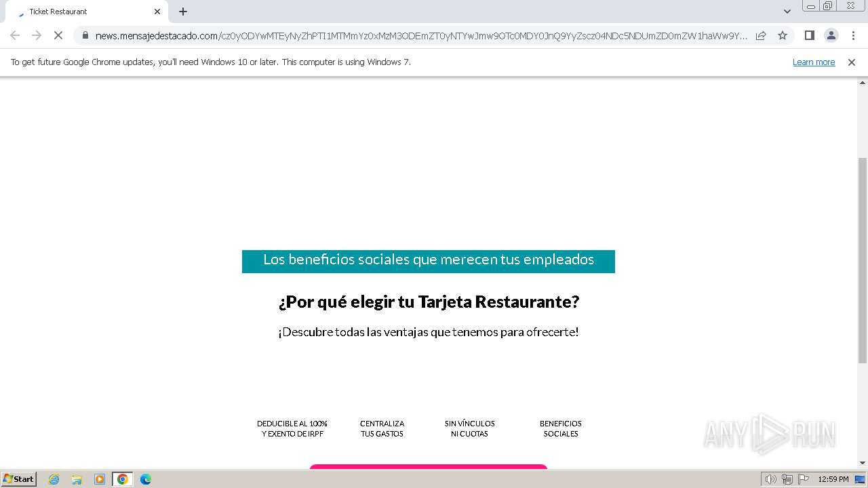Minimize the Chrome window

click(x=810, y=6)
